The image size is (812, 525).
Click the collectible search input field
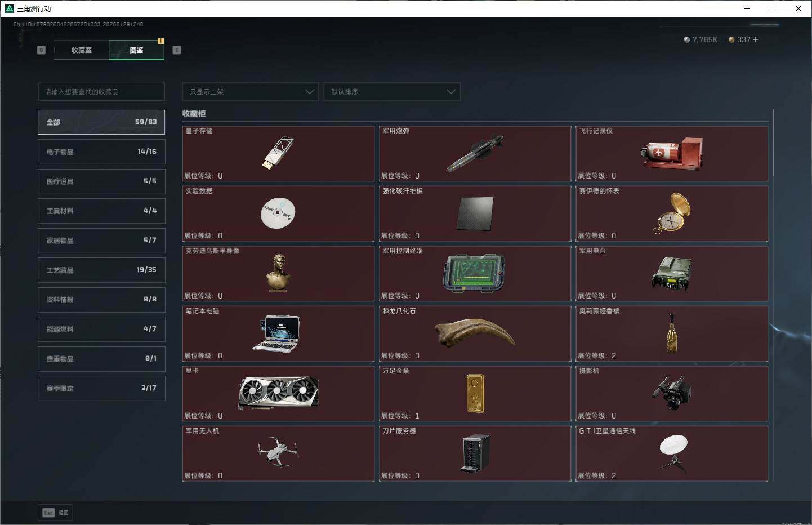pyautogui.click(x=101, y=92)
